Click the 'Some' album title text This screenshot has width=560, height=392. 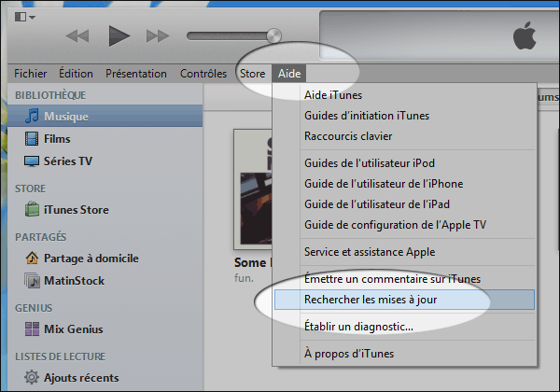coord(250,263)
